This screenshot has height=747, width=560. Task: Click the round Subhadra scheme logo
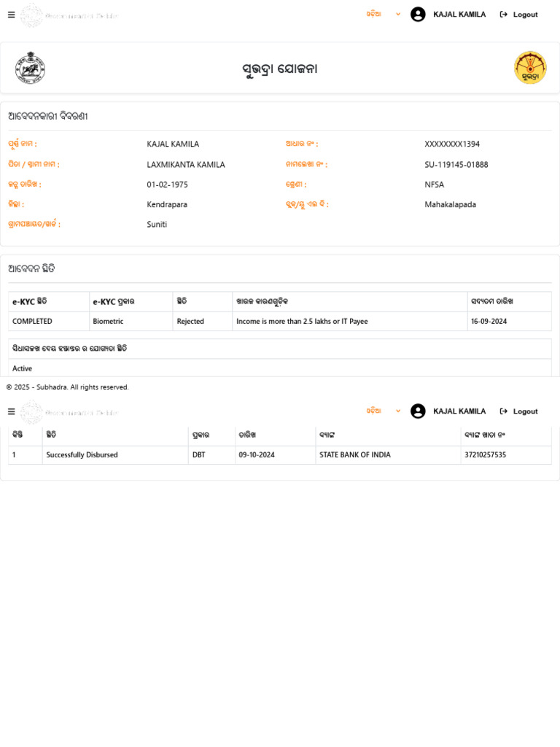pyautogui.click(x=530, y=68)
